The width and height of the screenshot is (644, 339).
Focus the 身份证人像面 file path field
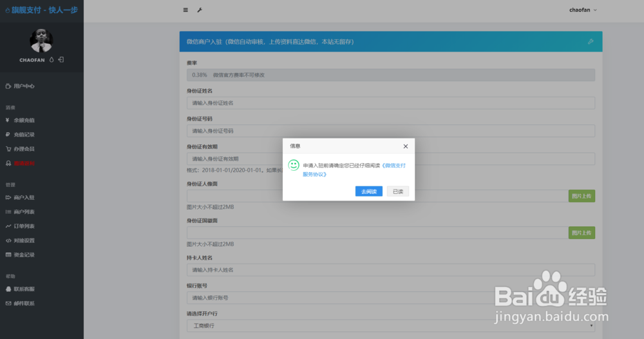coord(377,196)
